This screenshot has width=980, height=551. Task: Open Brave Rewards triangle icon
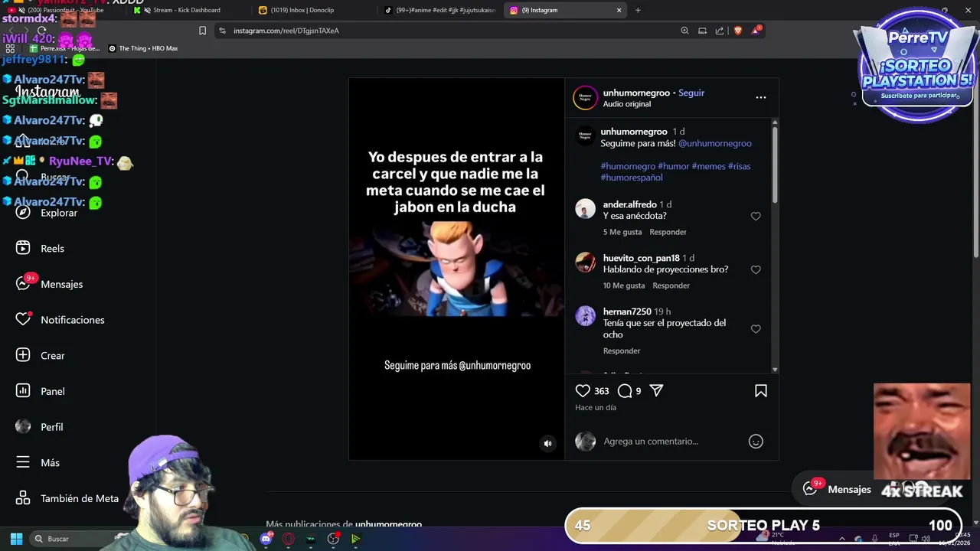(756, 31)
